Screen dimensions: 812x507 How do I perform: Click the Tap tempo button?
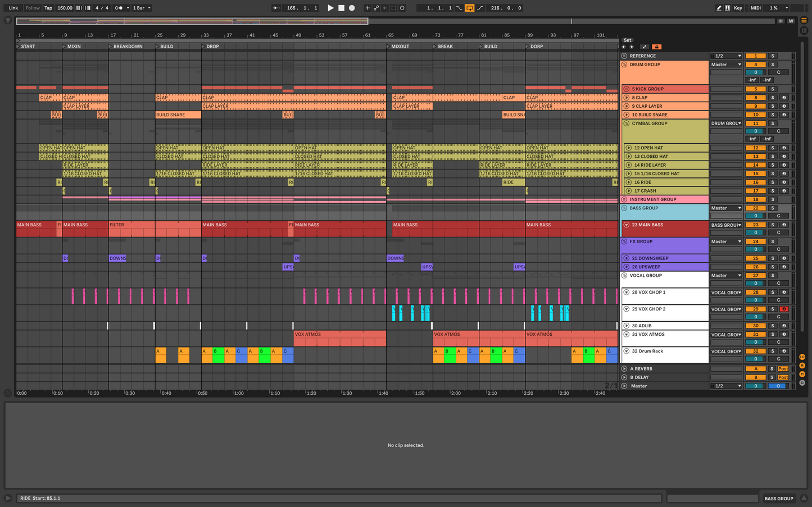tap(48, 8)
